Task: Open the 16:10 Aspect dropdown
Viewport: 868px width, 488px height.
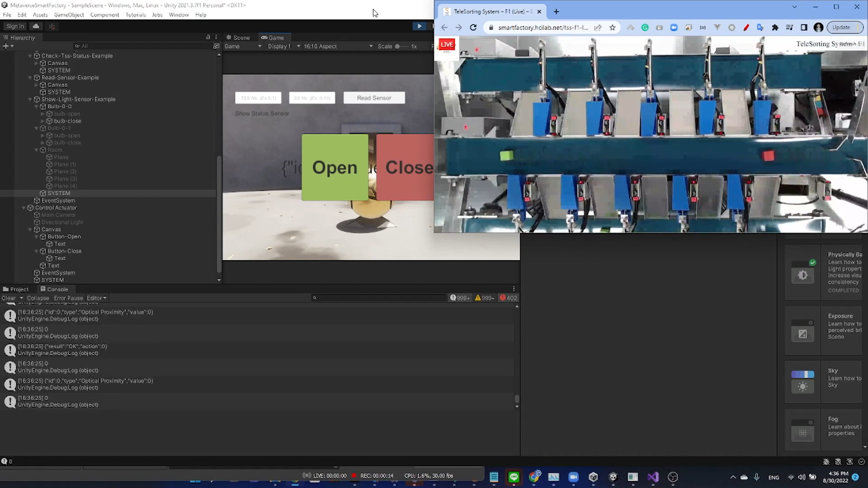Action: point(337,46)
